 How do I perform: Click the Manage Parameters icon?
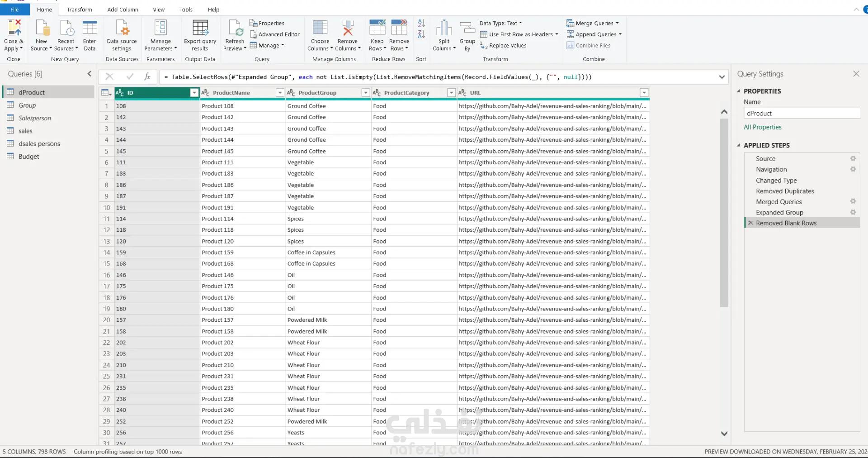coord(160,28)
